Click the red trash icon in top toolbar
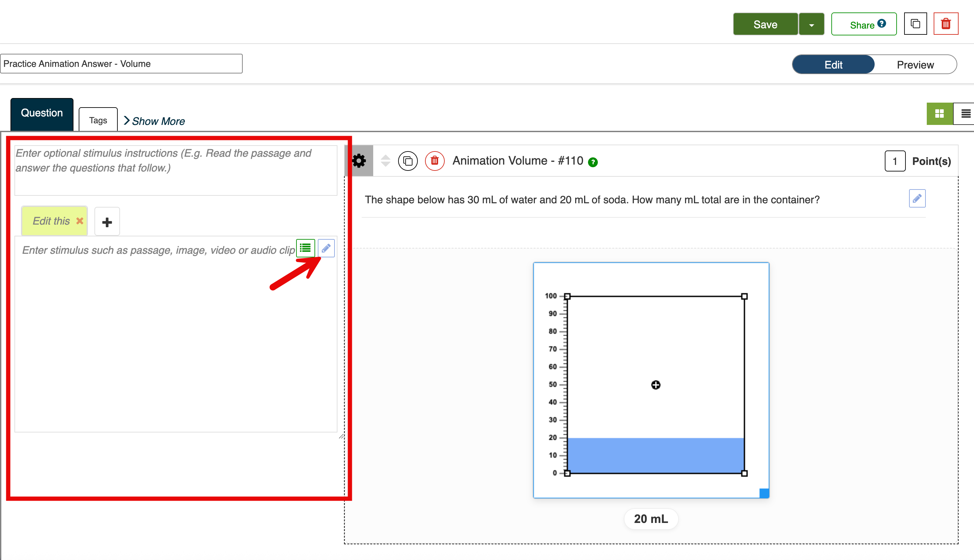The image size is (974, 560). point(945,24)
